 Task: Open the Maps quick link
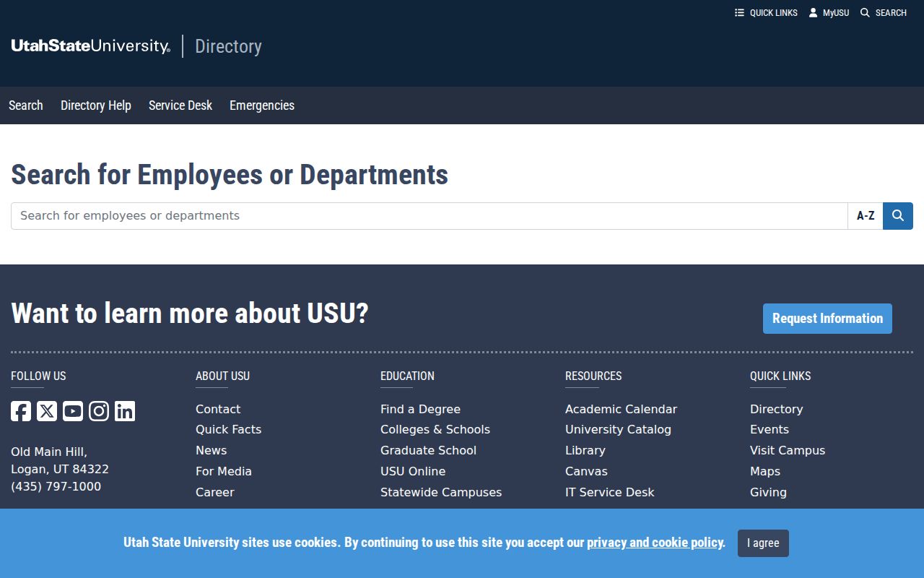(x=765, y=471)
